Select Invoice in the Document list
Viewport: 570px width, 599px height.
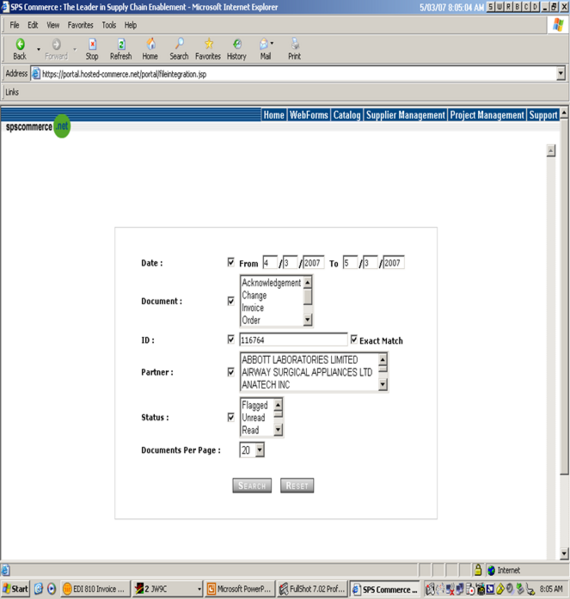click(253, 308)
